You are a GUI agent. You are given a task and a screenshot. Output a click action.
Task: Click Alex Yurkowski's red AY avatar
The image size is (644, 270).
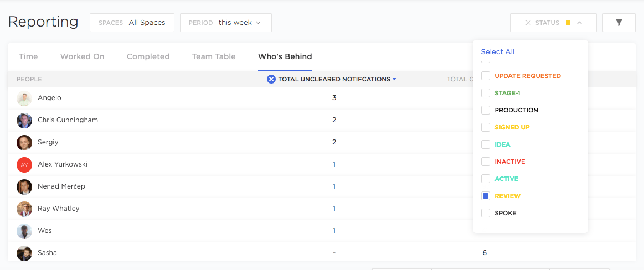pos(24,164)
